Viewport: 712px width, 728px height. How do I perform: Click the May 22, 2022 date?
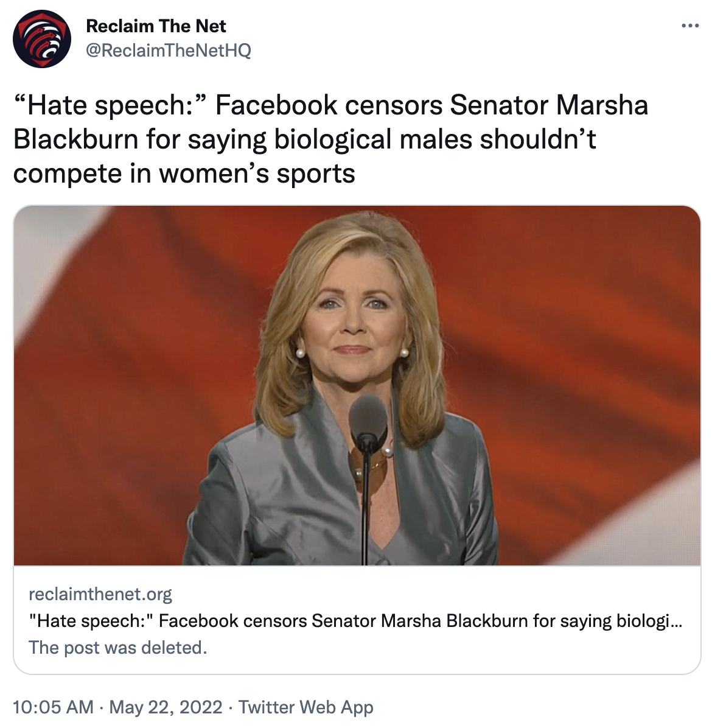[x=166, y=707]
